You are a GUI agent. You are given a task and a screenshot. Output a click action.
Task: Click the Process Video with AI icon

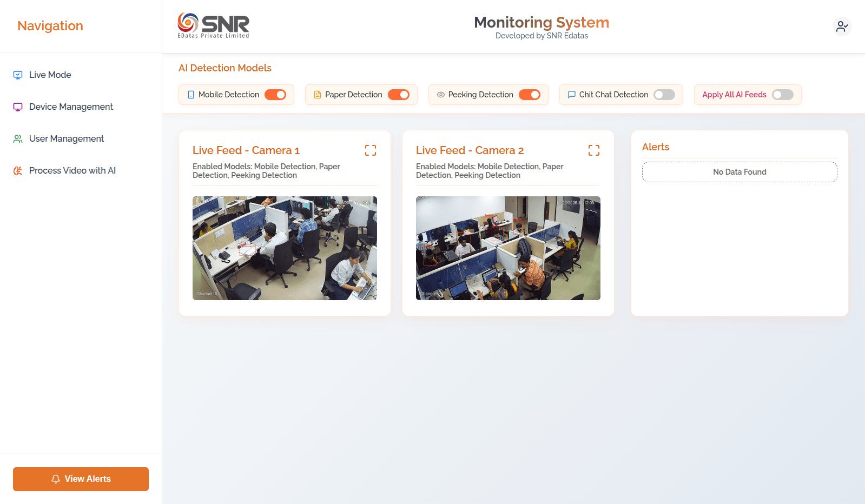[18, 171]
